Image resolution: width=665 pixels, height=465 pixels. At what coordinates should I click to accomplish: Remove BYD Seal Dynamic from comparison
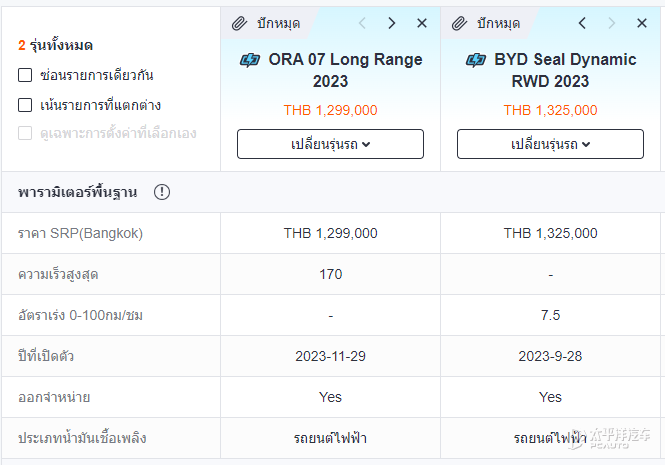coord(643,23)
